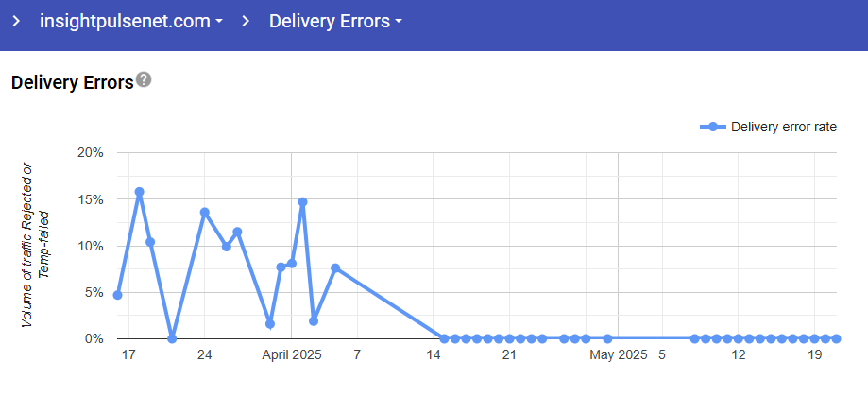This screenshot has width=868, height=414.
Task: Click the chevron between domain and Delivery Errors
Action: click(246, 21)
